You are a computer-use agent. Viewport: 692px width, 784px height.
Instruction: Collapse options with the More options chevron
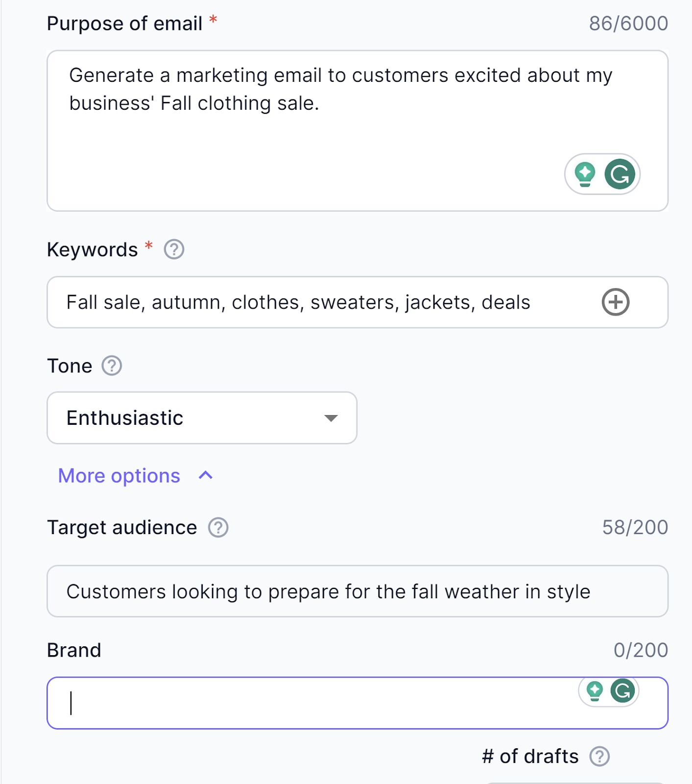[x=206, y=475]
